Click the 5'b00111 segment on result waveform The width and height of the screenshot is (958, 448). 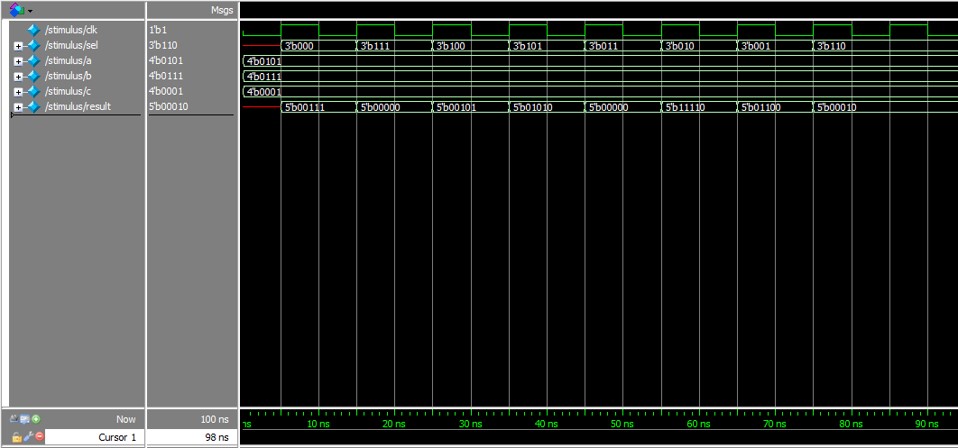click(x=318, y=108)
